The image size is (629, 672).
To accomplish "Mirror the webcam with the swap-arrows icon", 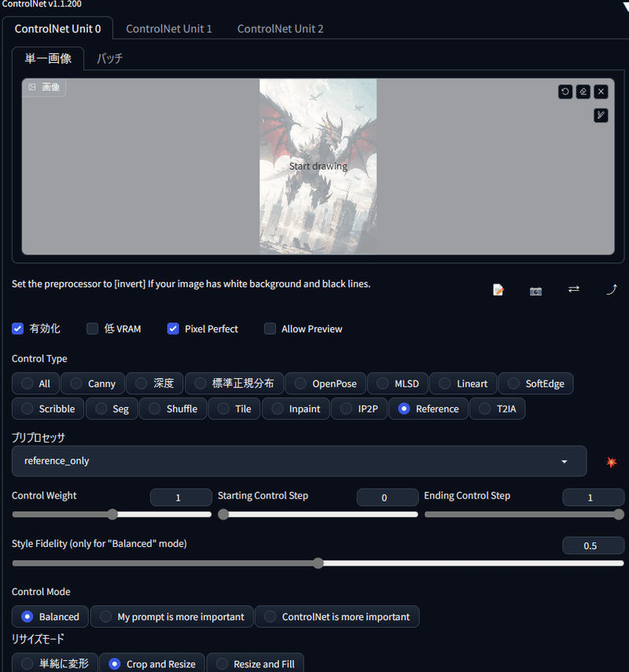I will pyautogui.click(x=573, y=289).
